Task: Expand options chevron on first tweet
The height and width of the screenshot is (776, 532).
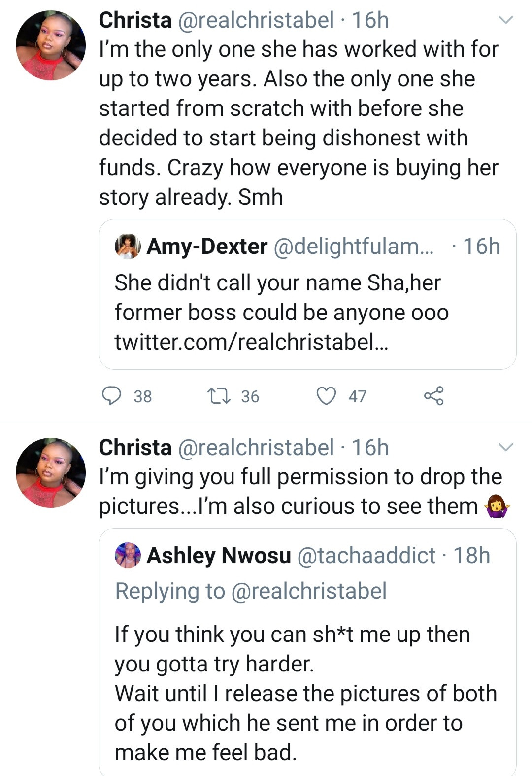Action: click(x=506, y=20)
